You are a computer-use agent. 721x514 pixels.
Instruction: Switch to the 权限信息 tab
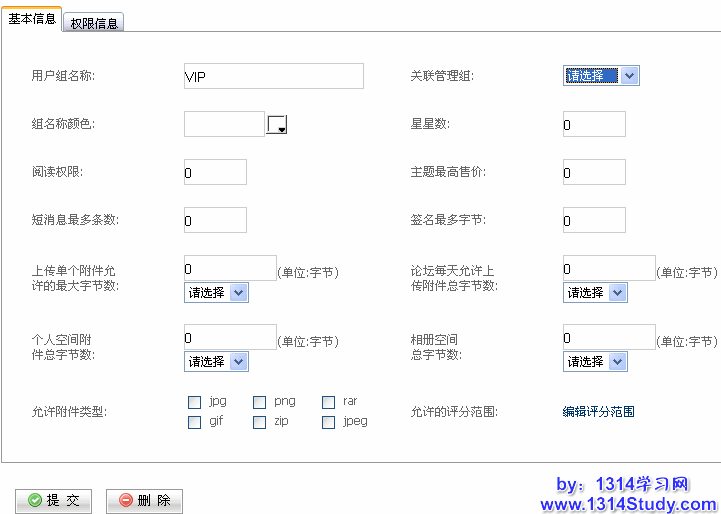[x=96, y=23]
